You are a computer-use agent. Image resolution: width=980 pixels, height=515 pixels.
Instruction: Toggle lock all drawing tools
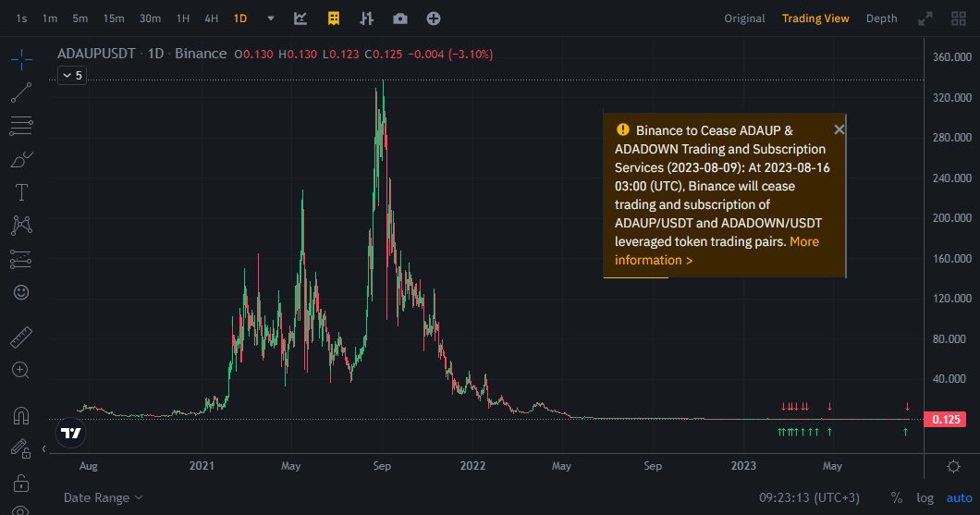[x=21, y=483]
